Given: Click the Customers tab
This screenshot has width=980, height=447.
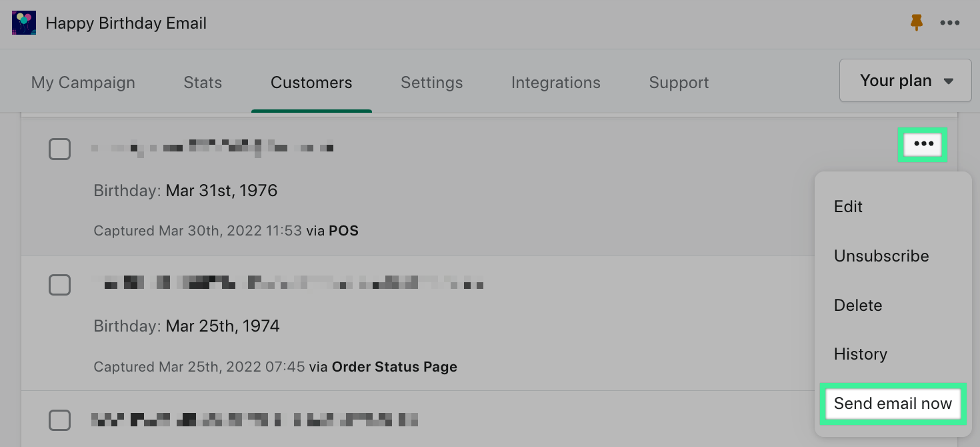Looking at the screenshot, I should (x=311, y=83).
